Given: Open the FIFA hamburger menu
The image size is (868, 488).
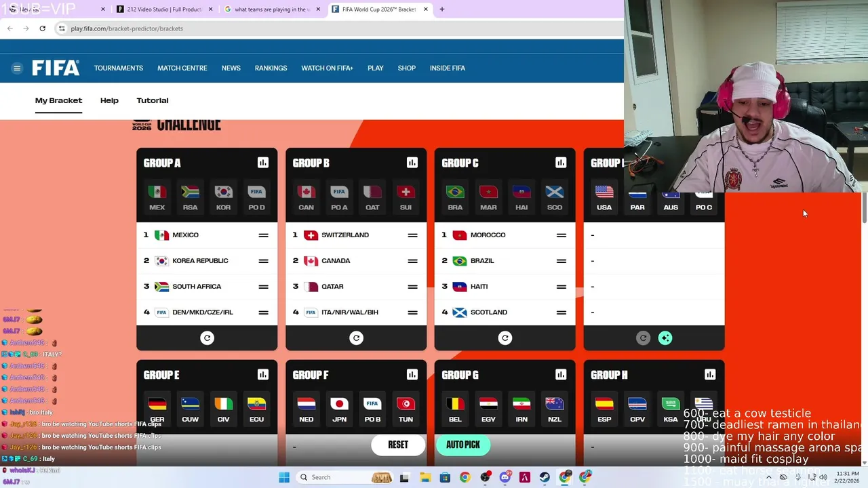Looking at the screenshot, I should [x=17, y=68].
